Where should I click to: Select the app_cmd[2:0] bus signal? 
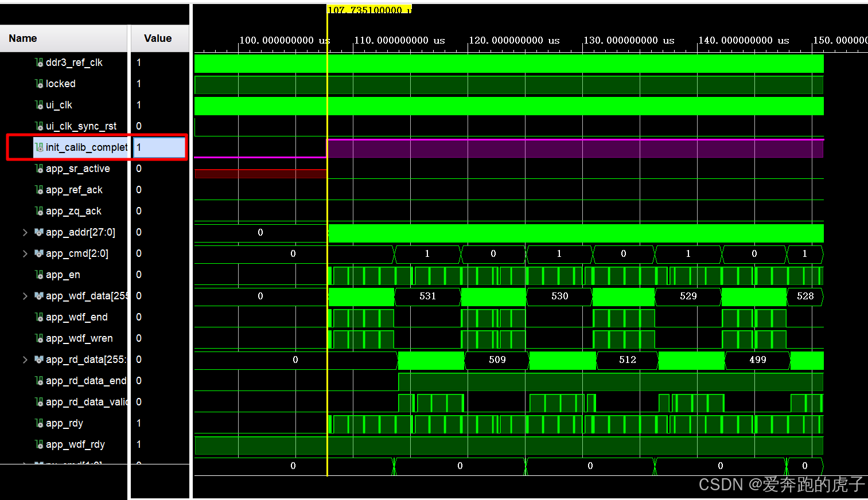(x=77, y=253)
